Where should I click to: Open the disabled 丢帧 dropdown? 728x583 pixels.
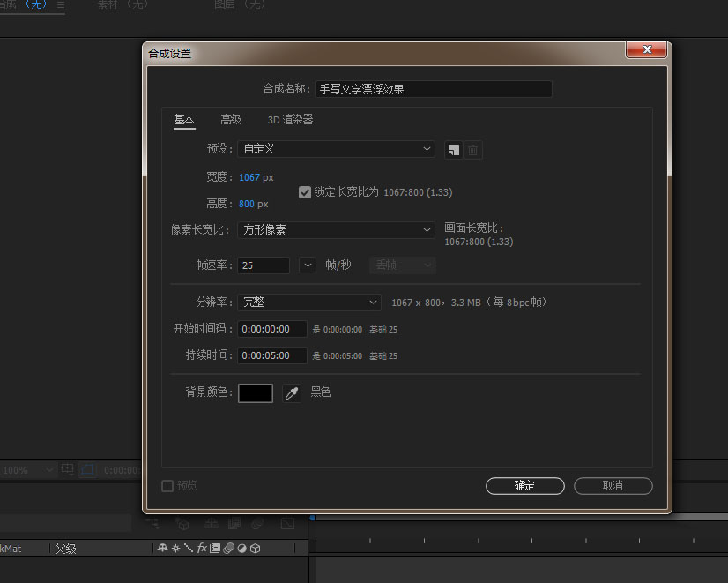403,265
